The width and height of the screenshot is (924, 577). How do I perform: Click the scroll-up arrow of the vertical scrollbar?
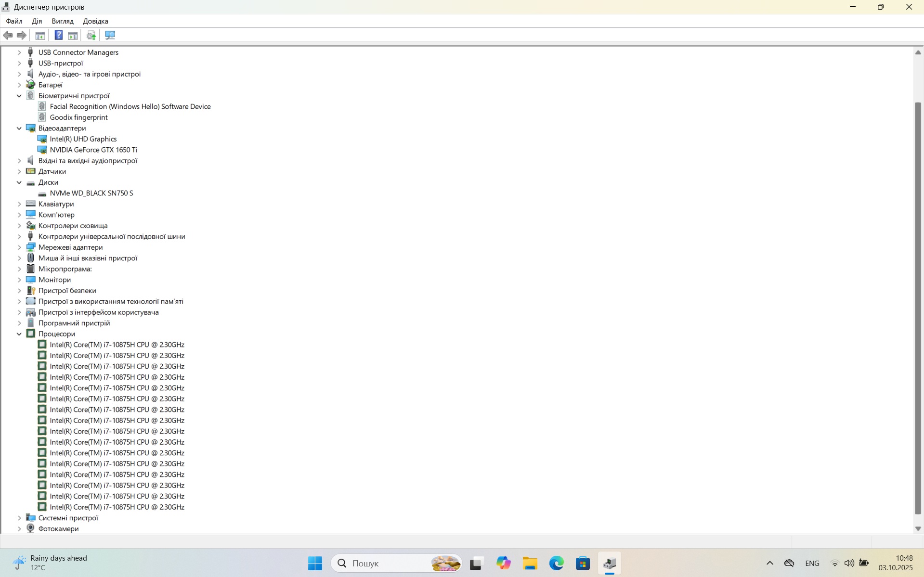tap(918, 52)
